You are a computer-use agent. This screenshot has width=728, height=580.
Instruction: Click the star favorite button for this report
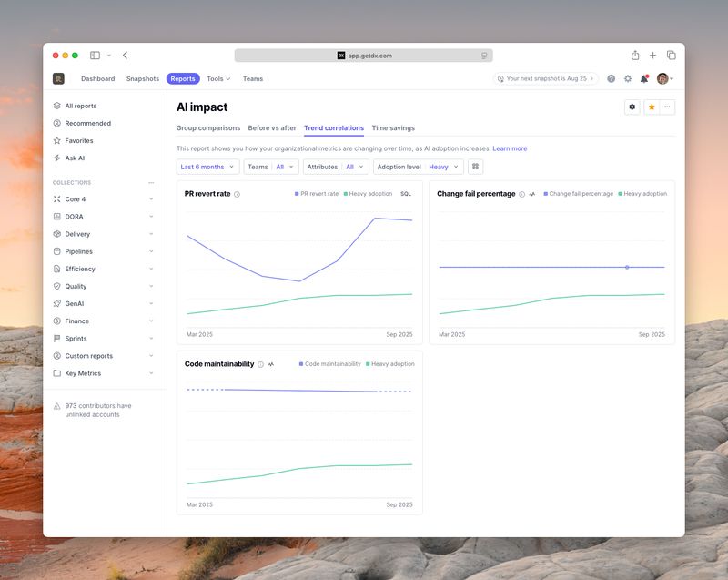coord(652,107)
